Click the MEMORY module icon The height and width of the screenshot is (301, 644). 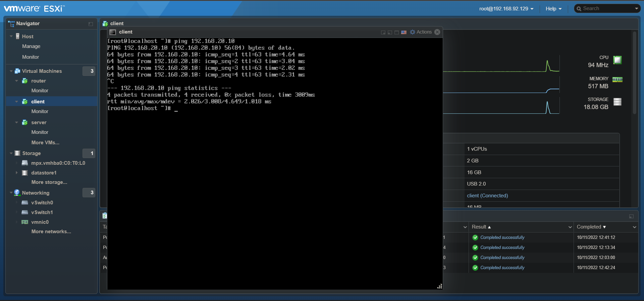pos(618,80)
